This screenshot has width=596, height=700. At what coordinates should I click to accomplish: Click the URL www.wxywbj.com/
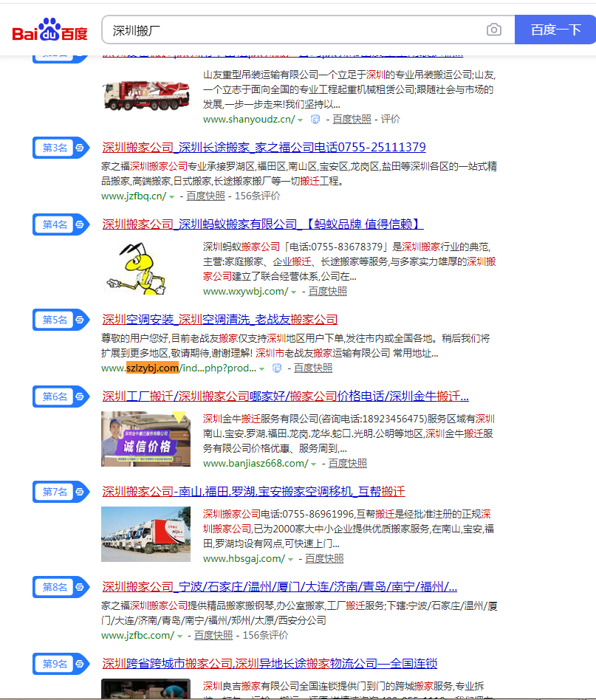coord(245,291)
